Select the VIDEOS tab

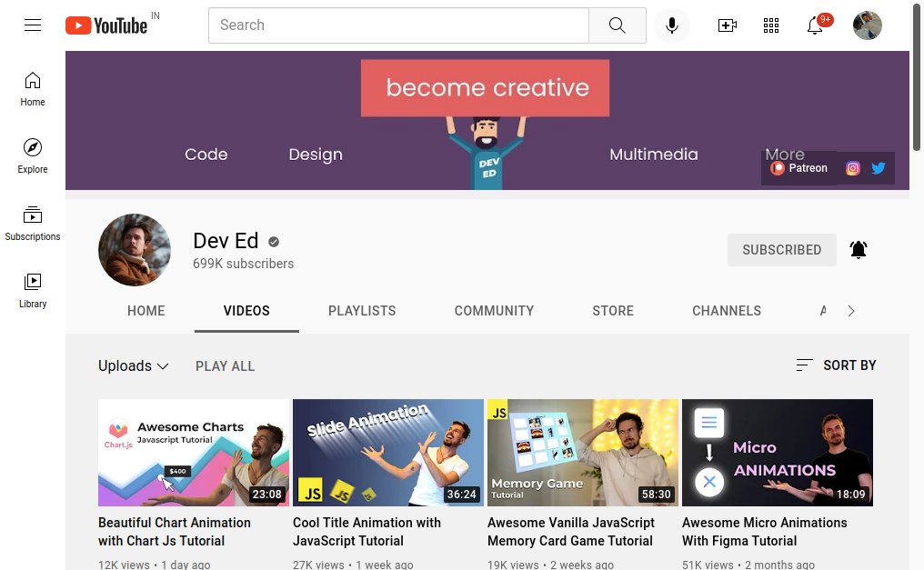(x=246, y=311)
